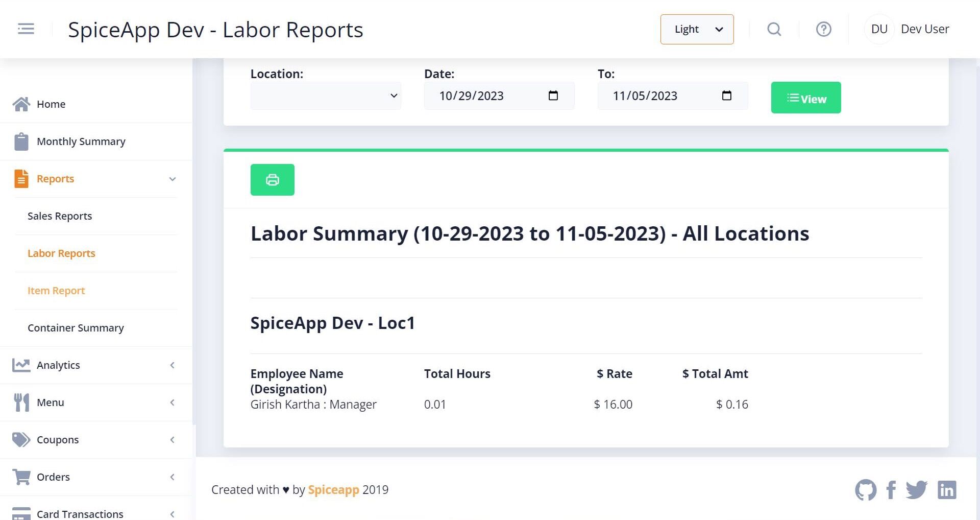Click the Coupons sidebar label
980x520 pixels.
[x=58, y=440]
